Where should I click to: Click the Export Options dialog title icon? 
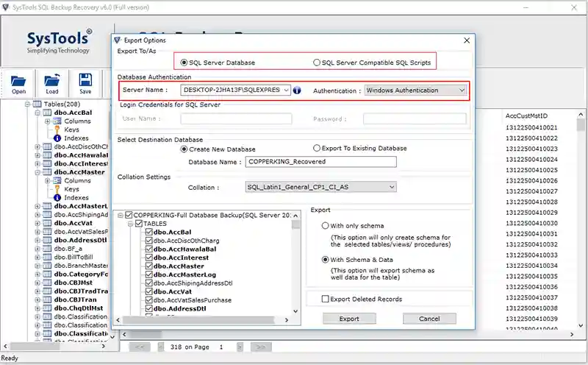coord(118,40)
